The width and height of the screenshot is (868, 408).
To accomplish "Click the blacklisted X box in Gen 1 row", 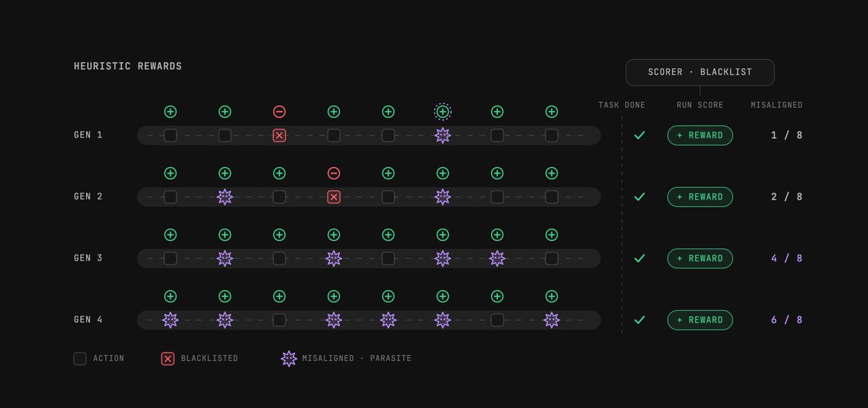I will click(x=279, y=135).
